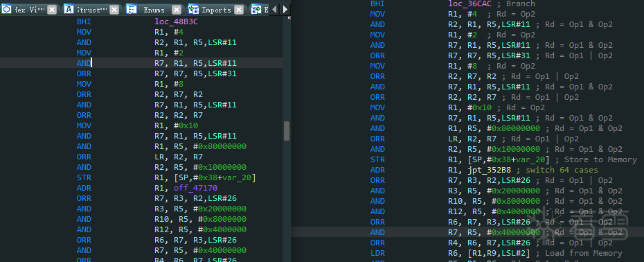Click the '; Branch' comment in right pane

[x=515, y=3]
